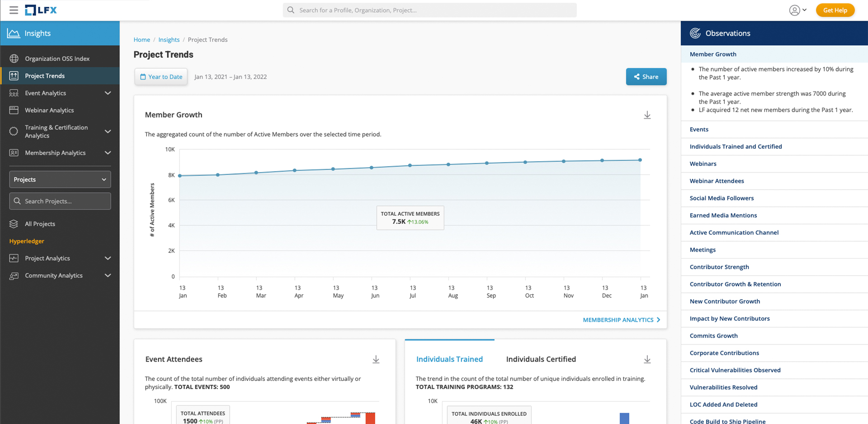Click the Organization OSS Index globe icon
This screenshot has width=868, height=424.
[14, 59]
